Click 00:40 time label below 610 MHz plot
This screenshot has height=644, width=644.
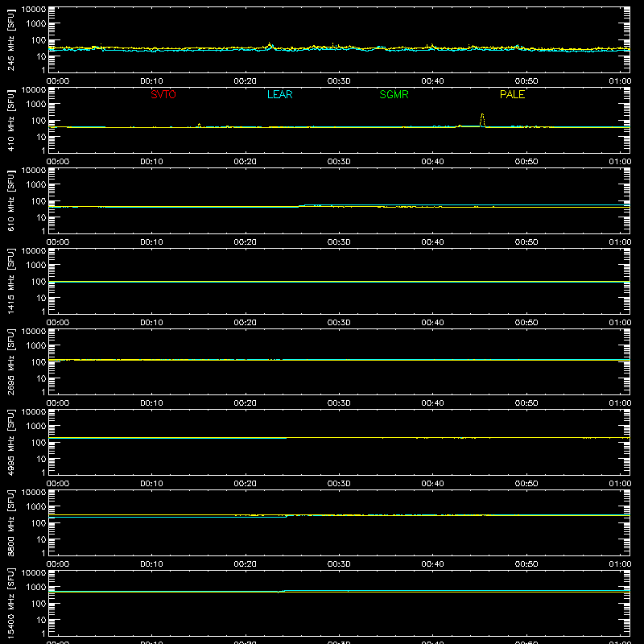tap(432, 242)
